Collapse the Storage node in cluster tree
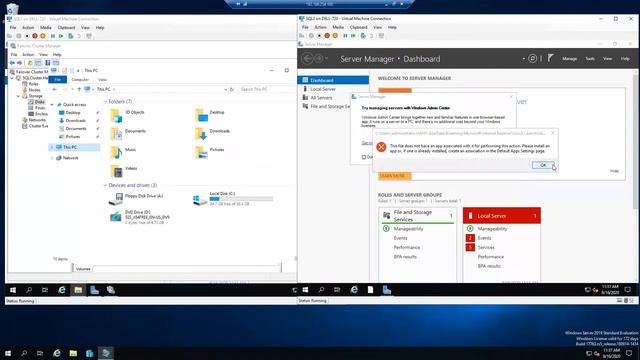This screenshot has width=640, height=360. 18,96
